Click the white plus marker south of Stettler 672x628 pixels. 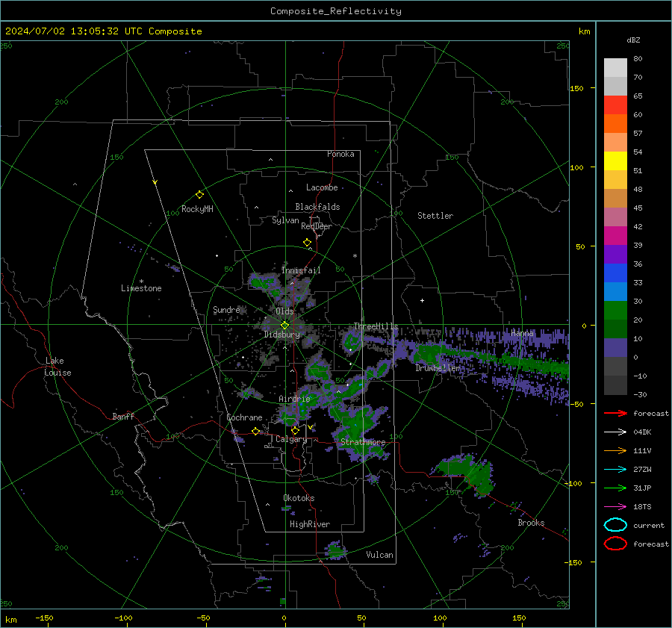(x=422, y=300)
